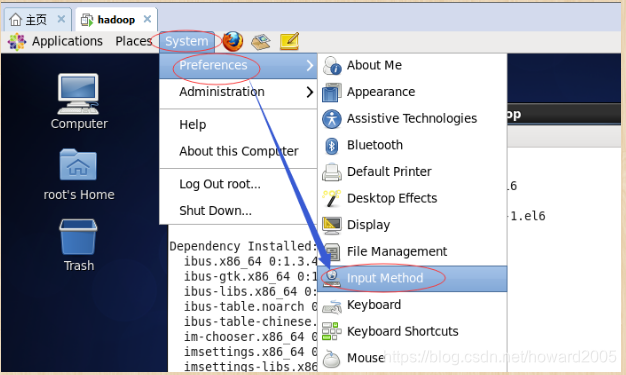Choose Help from System menu
626x375 pixels.
pyautogui.click(x=238, y=125)
